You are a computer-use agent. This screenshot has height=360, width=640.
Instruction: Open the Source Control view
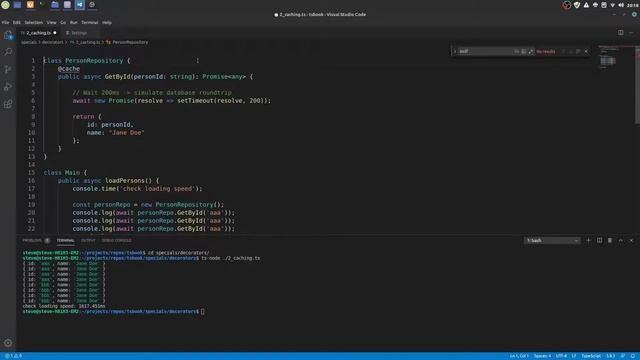tap(8, 69)
